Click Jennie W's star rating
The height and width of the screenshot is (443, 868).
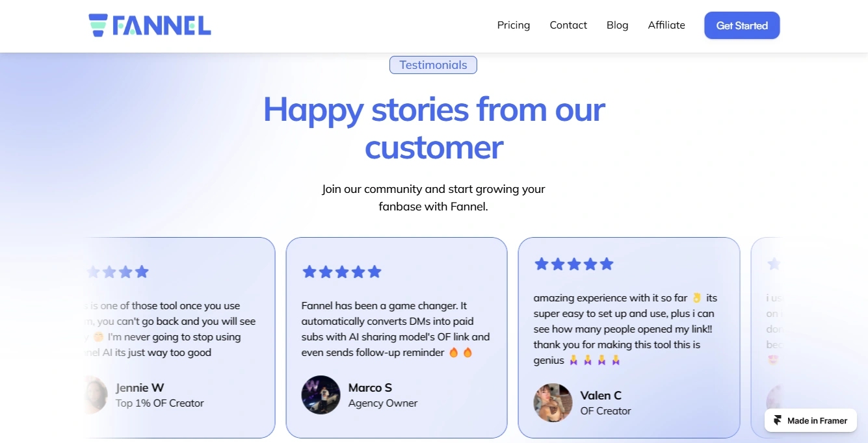tap(118, 272)
